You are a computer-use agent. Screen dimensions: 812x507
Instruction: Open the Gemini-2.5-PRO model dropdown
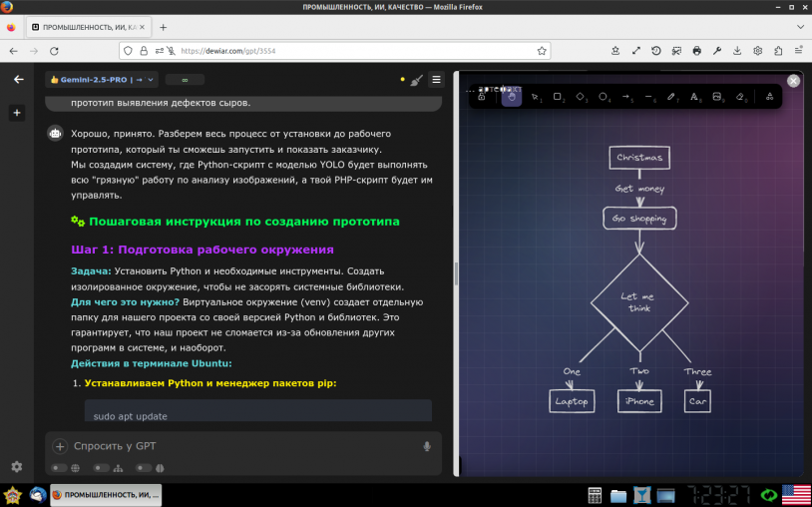pos(102,79)
